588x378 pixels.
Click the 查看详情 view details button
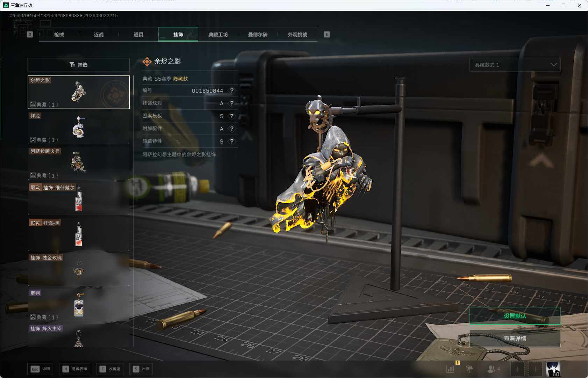[515, 339]
